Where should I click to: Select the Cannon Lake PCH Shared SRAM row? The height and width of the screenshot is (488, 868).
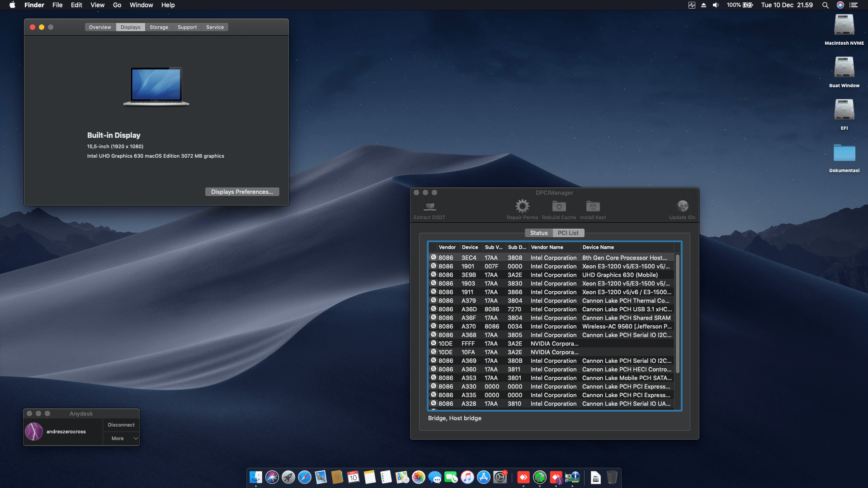pos(552,318)
